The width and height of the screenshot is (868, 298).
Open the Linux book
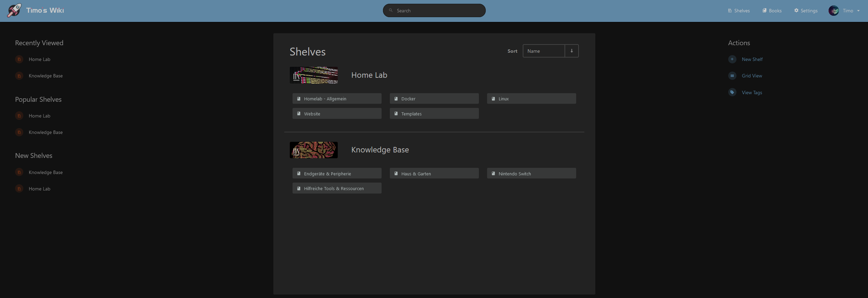pos(532,99)
